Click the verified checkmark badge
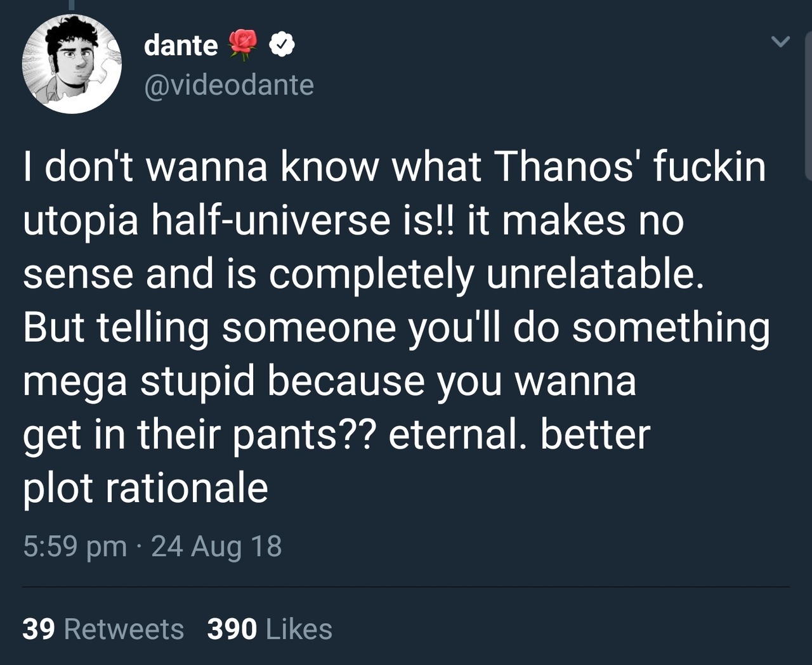This screenshot has height=665, width=812. click(282, 44)
